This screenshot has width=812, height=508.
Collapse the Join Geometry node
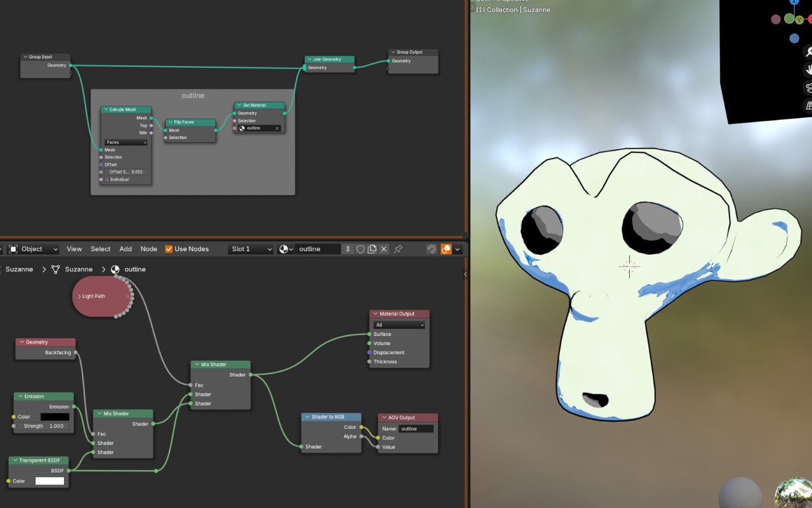309,60
